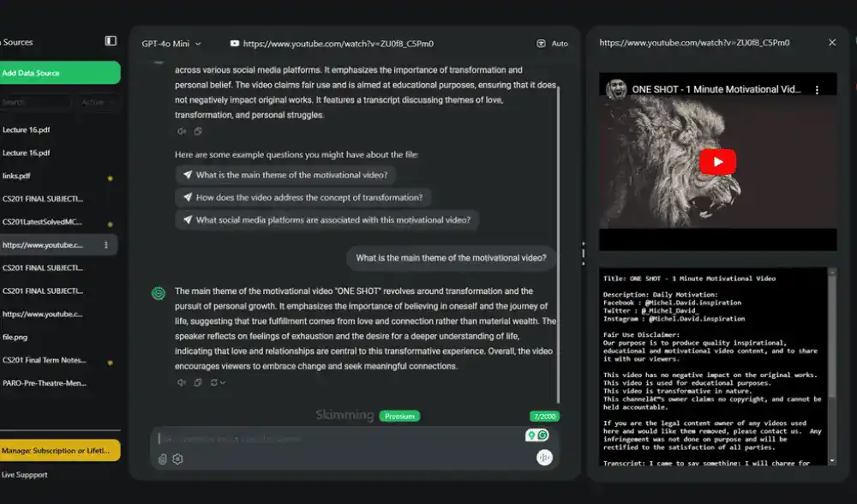This screenshot has width=857, height=504.
Task: Open chat settings gear icon
Action: 177,459
